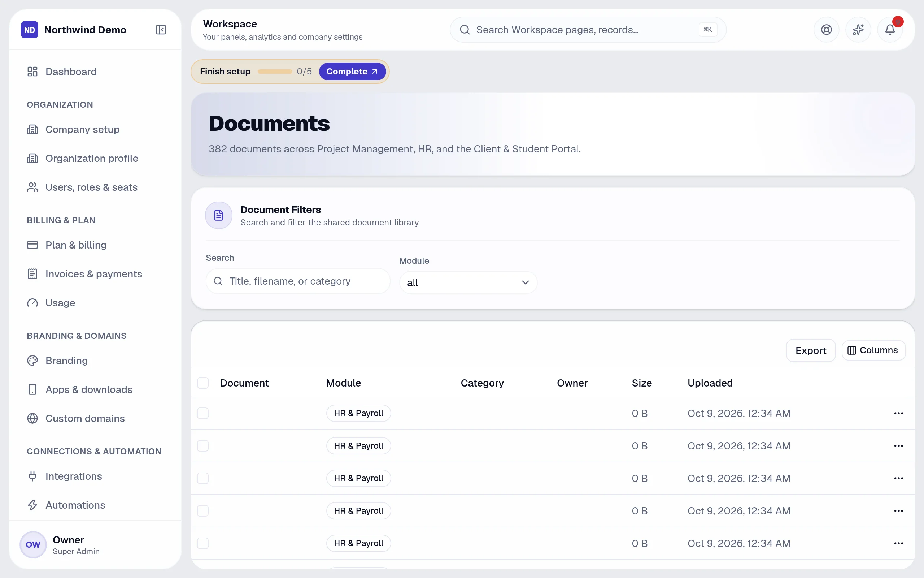Sort by Uploaded column header
The width and height of the screenshot is (924, 578).
710,383
